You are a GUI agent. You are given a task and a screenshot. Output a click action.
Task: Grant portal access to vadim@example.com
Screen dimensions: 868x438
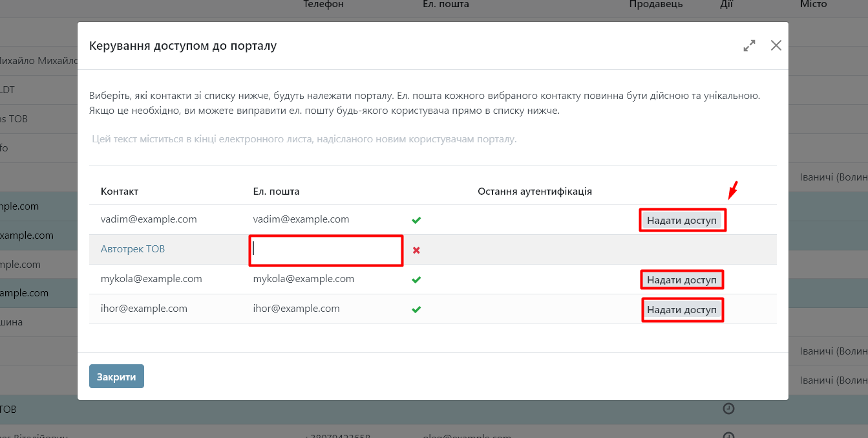click(x=682, y=220)
